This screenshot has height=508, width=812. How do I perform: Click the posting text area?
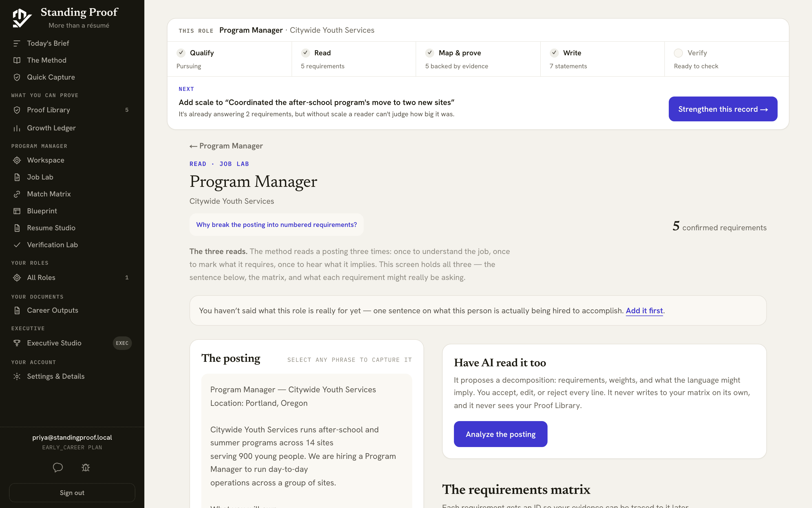coord(306,441)
